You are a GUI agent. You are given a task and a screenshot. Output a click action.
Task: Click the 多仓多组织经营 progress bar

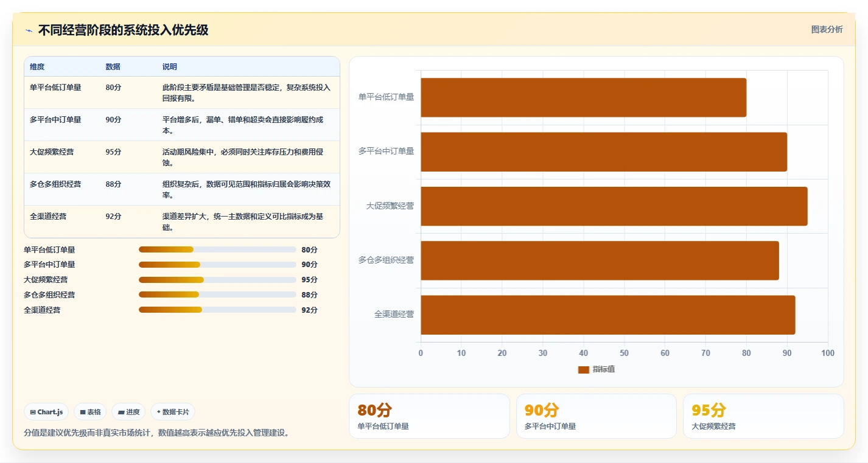[217, 294]
